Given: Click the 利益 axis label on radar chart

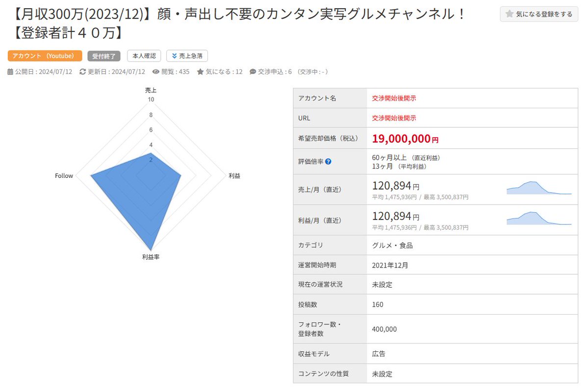Looking at the screenshot, I should pyautogui.click(x=234, y=175).
